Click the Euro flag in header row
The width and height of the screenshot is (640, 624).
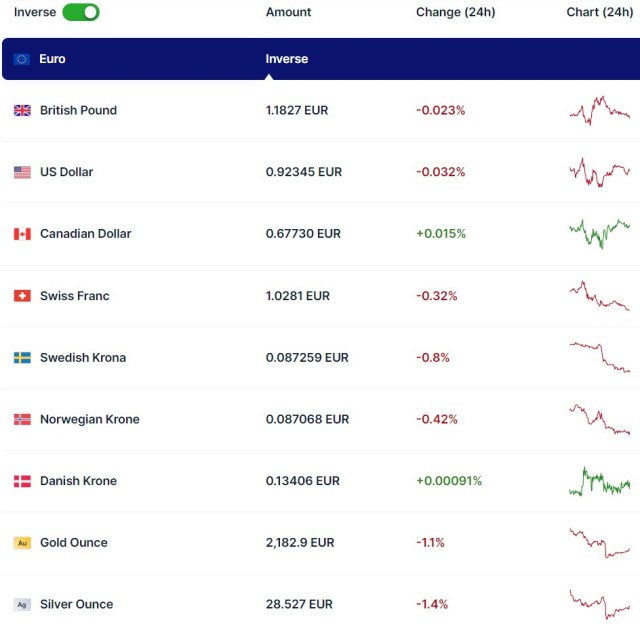click(x=22, y=59)
